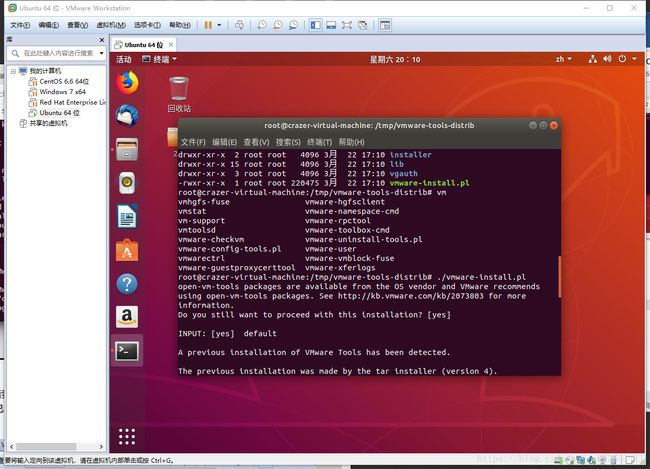This screenshot has height=469, width=650.
Task: Open Ubuntu Software from the dock
Action: pos(127,250)
